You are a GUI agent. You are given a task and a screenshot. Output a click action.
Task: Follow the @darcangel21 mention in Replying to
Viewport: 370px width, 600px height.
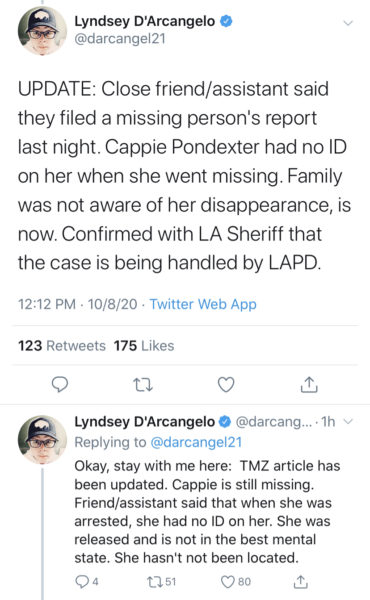[x=196, y=442]
